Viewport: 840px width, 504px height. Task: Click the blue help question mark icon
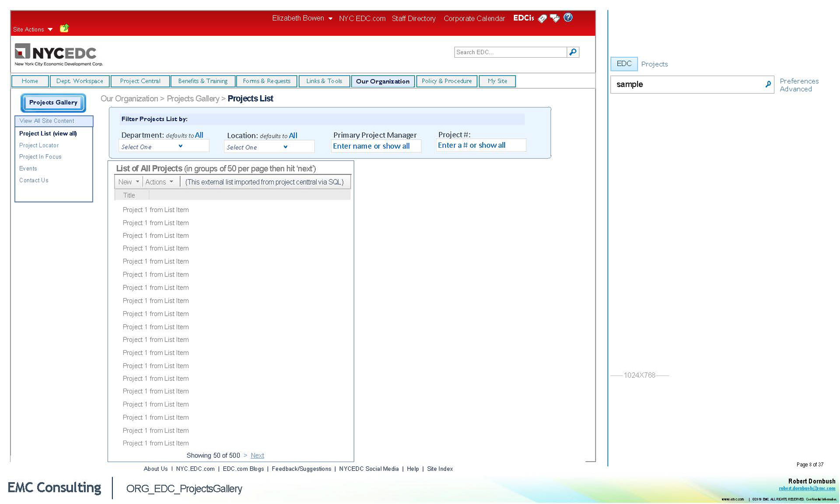click(x=568, y=17)
